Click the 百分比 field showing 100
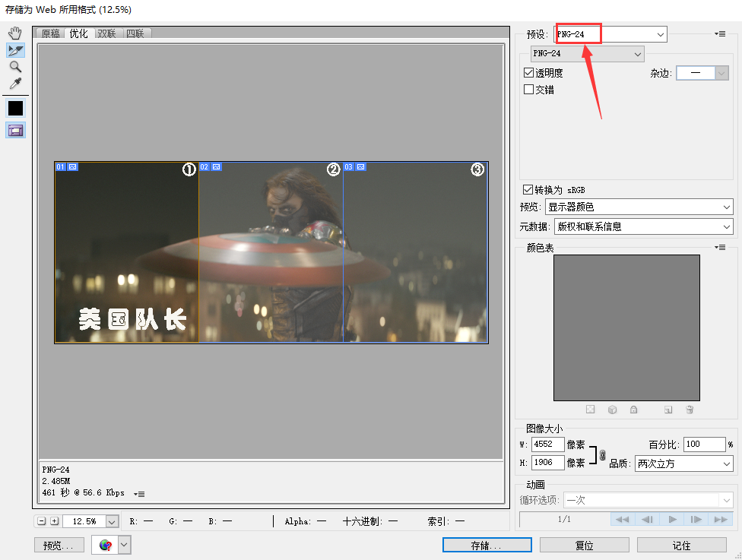The image size is (742, 560). tap(704, 444)
